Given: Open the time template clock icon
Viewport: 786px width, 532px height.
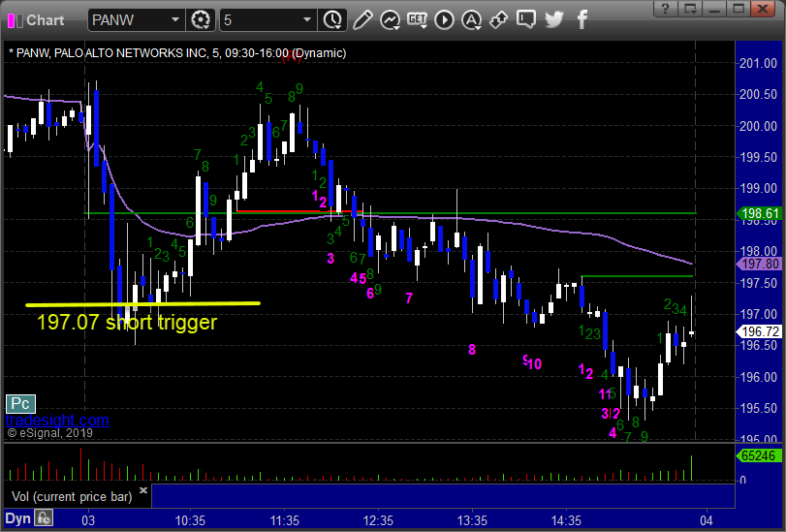Looking at the screenshot, I should tap(332, 20).
